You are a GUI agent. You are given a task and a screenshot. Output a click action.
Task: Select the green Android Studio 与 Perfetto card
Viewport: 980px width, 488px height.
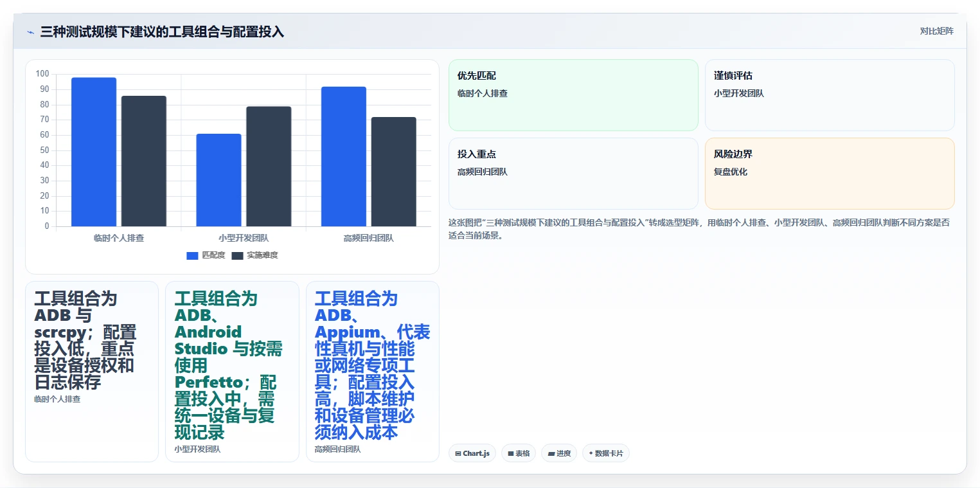coord(232,372)
